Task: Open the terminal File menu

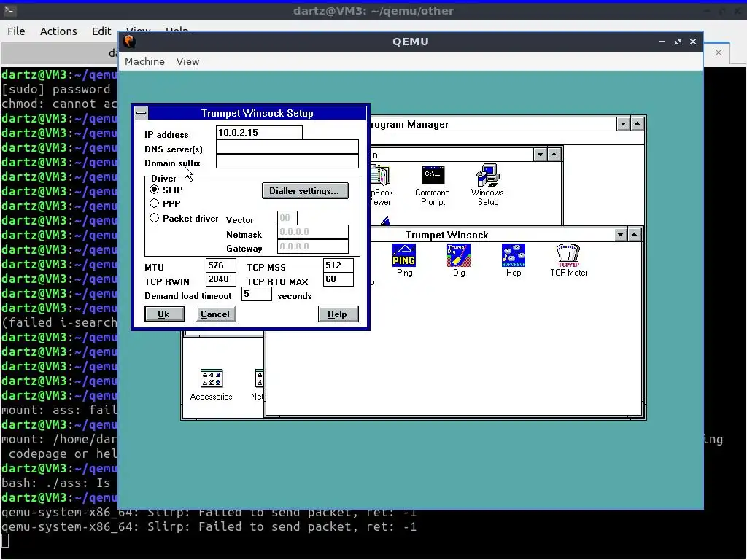Action: point(16,31)
